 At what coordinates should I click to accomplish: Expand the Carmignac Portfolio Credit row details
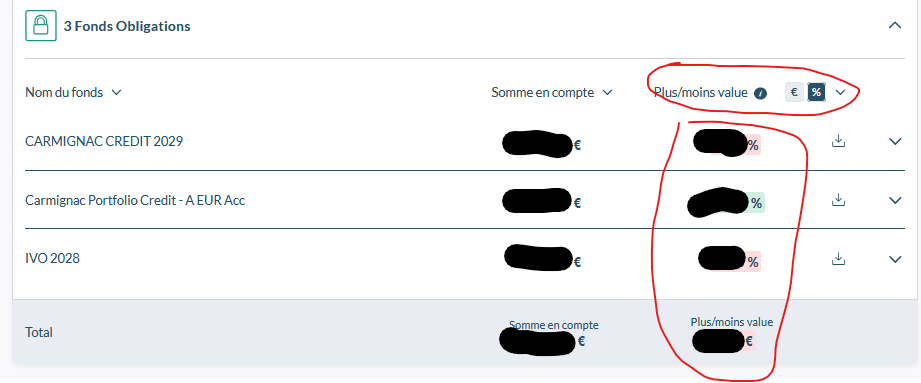(x=895, y=200)
